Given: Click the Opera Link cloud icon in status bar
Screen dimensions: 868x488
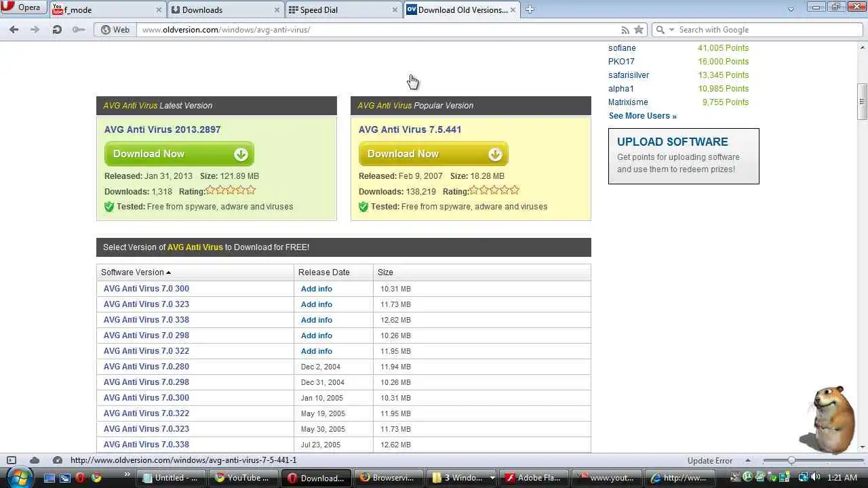Looking at the screenshot, I should [35, 460].
